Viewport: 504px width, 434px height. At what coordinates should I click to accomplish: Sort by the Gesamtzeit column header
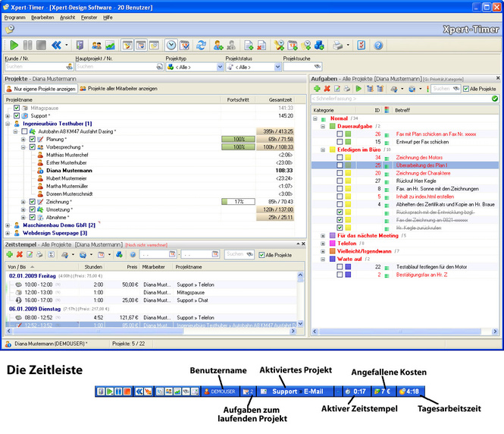coord(276,99)
